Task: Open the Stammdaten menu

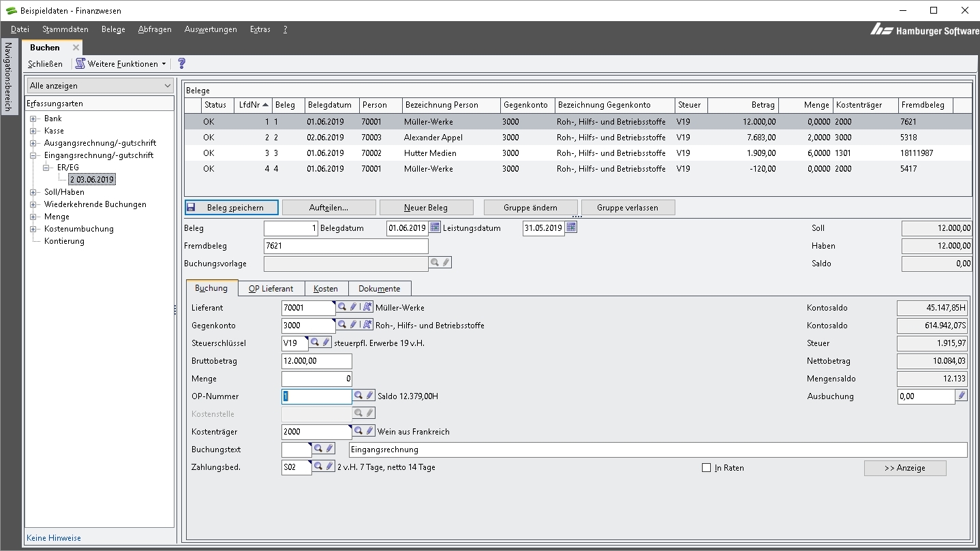Action: 65,29
